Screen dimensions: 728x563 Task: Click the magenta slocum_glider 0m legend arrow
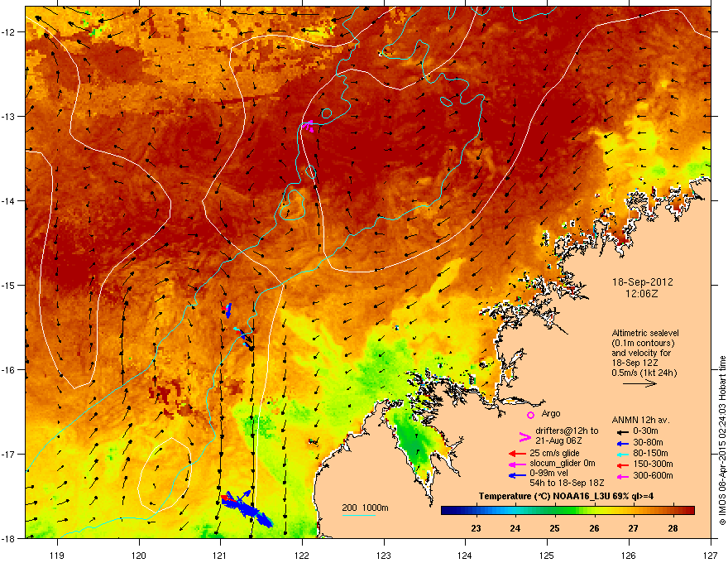pyautogui.click(x=518, y=464)
